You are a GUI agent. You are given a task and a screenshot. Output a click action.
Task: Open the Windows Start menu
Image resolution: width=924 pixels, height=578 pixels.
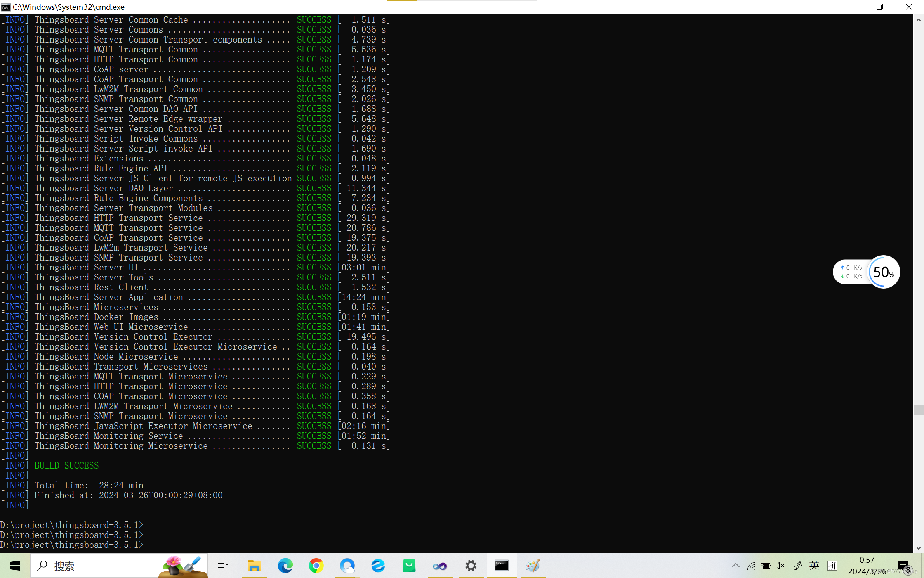tap(15, 566)
